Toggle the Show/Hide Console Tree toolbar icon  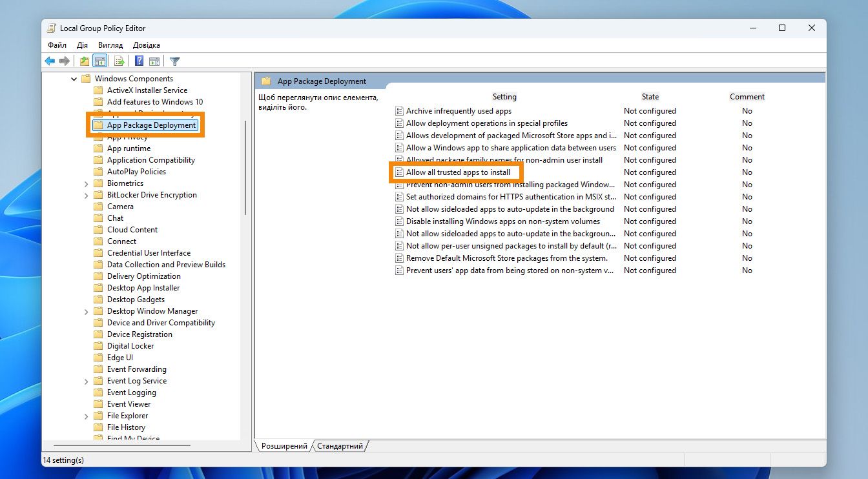99,61
